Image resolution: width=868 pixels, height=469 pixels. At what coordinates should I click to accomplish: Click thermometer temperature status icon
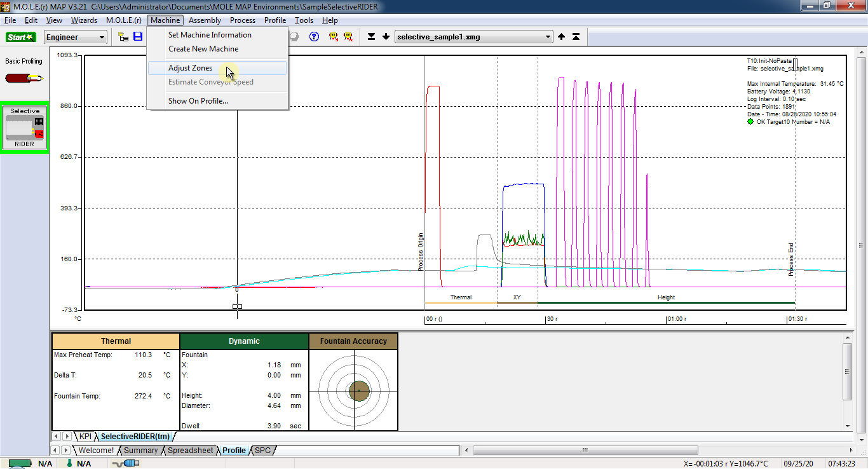(69, 464)
